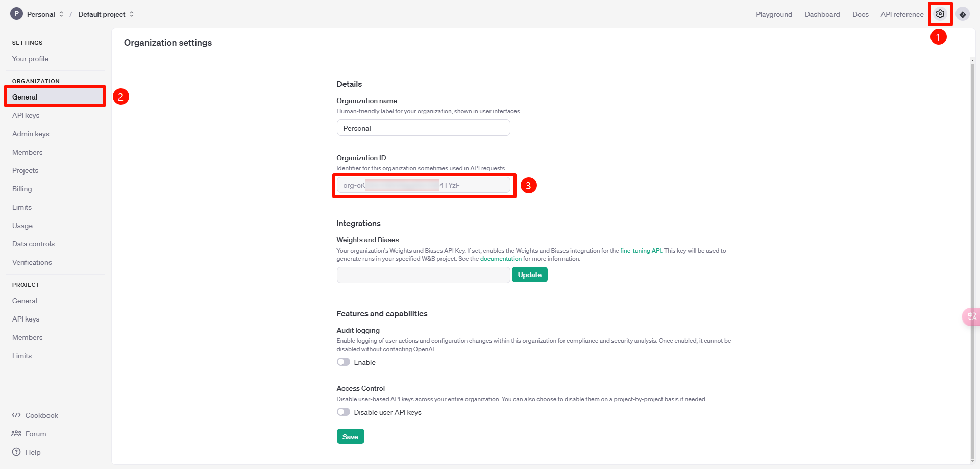980x469 pixels.
Task: Open the Cookbook from the sidebar
Action: pos(41,415)
